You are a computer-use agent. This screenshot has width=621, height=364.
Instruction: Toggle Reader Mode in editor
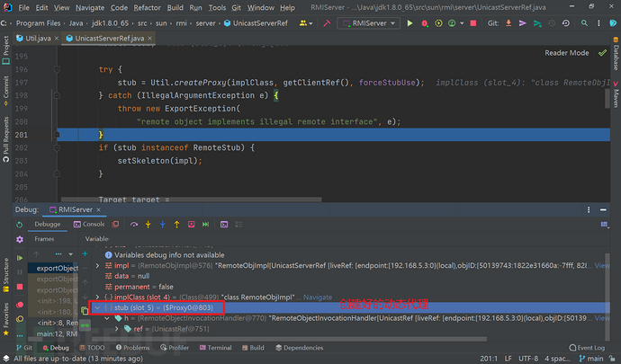tap(567, 53)
